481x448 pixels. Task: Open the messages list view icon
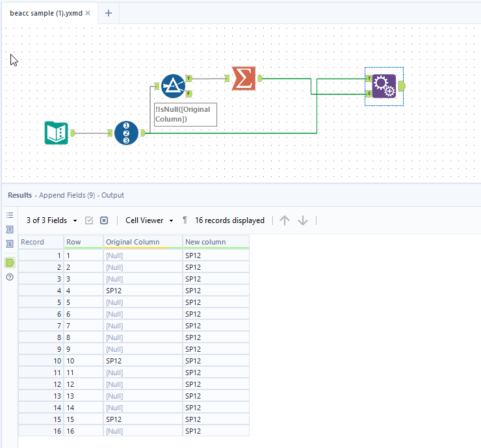coord(10,215)
